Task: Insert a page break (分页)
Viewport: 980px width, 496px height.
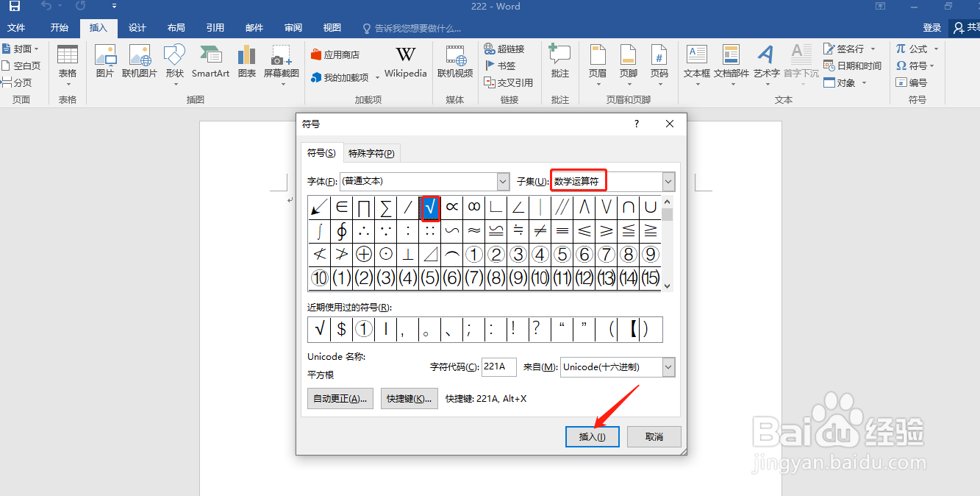Action: (x=18, y=82)
